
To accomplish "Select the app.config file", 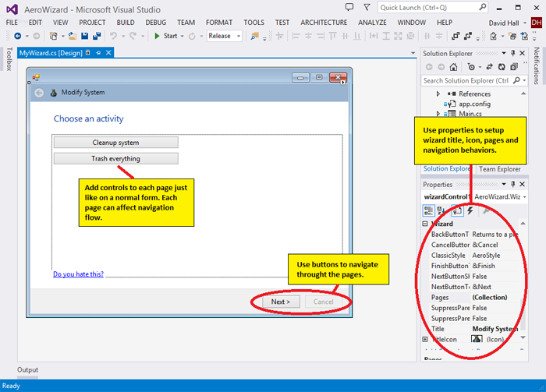I will point(474,104).
